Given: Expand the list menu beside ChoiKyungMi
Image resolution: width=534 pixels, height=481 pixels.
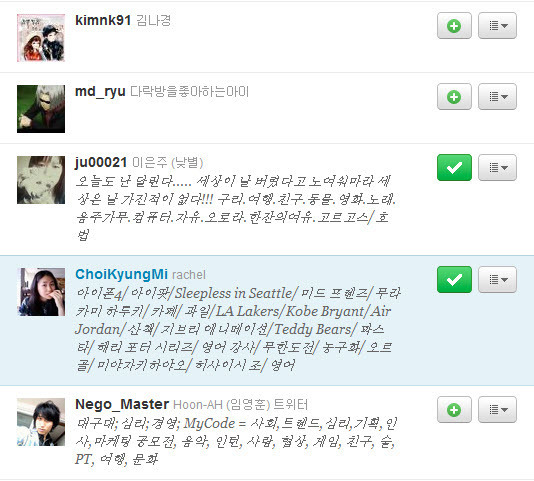Looking at the screenshot, I should point(497,279).
